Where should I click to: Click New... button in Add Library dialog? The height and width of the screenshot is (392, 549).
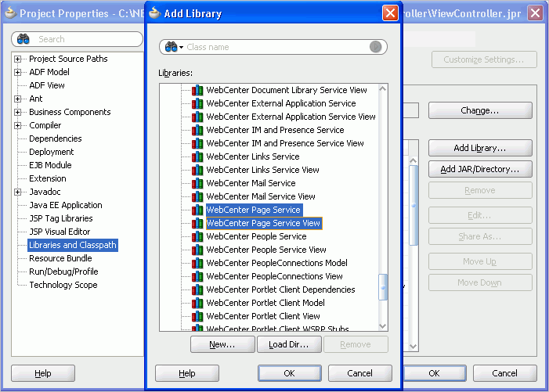tap(222, 344)
